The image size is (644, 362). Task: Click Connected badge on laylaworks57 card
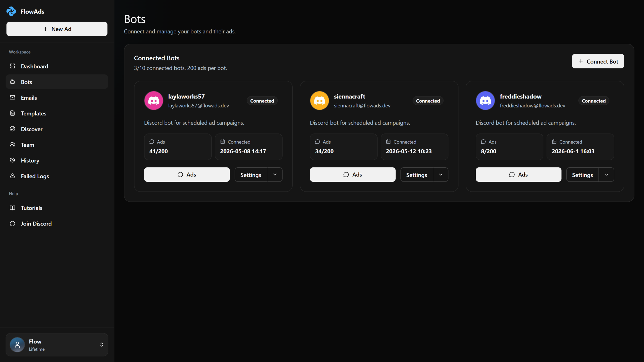(262, 101)
